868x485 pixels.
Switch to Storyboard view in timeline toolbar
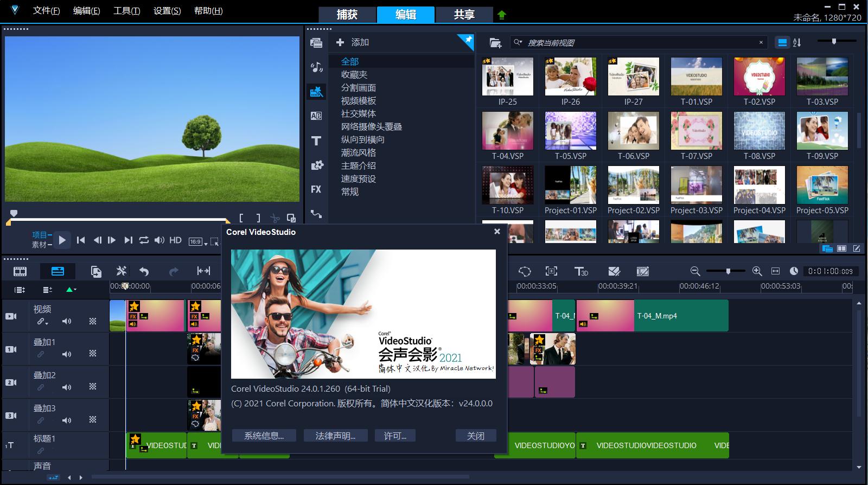pos(20,271)
